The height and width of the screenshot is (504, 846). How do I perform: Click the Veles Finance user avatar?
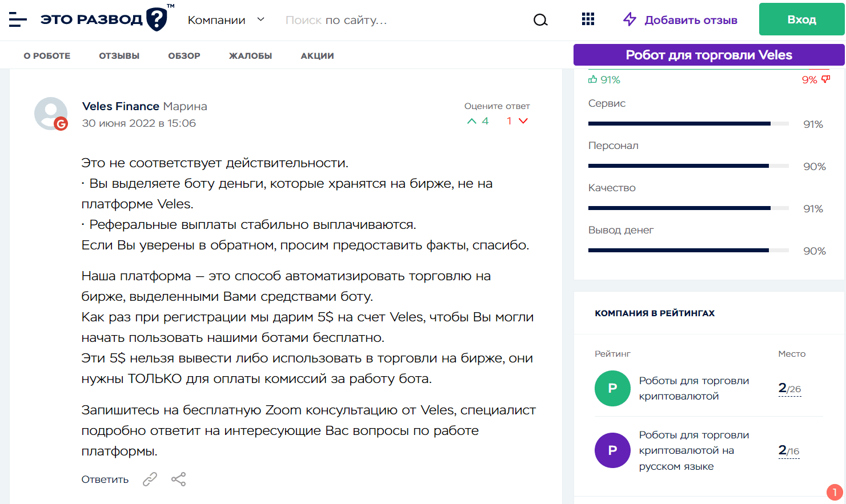[51, 114]
